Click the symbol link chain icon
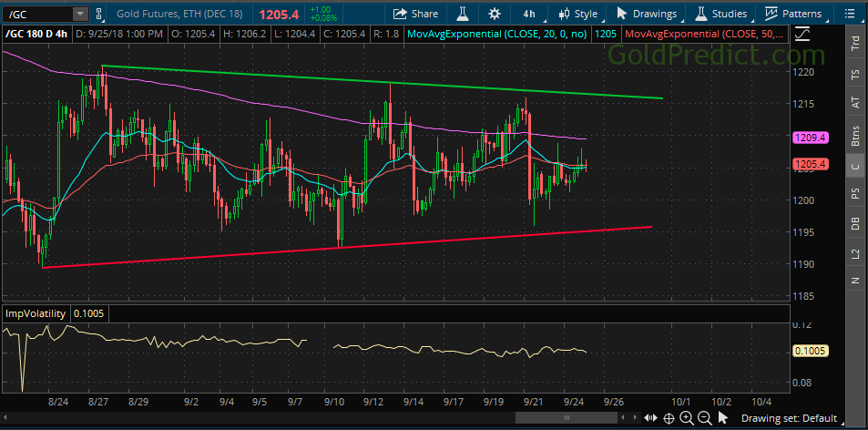 pyautogui.click(x=98, y=14)
